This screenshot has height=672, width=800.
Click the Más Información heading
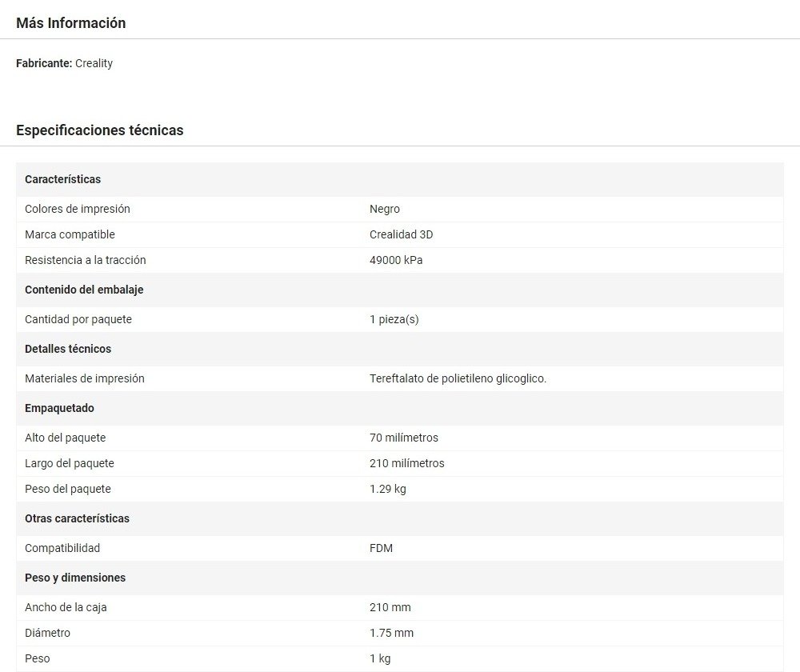70,23
